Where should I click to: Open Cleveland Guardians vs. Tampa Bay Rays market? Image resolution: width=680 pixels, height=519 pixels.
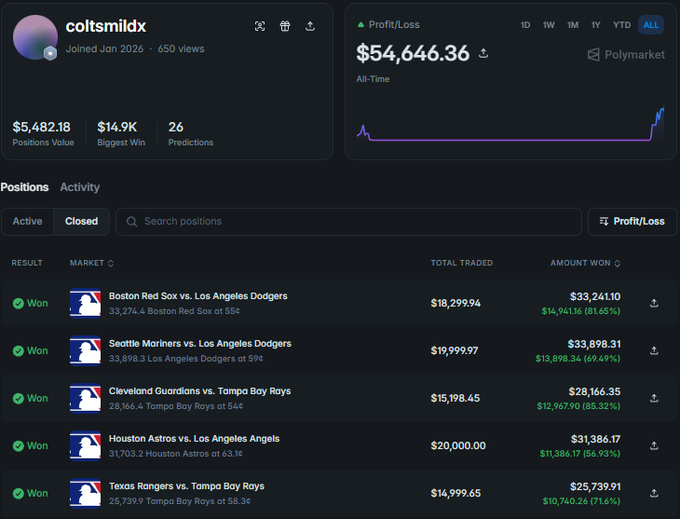(x=200, y=391)
